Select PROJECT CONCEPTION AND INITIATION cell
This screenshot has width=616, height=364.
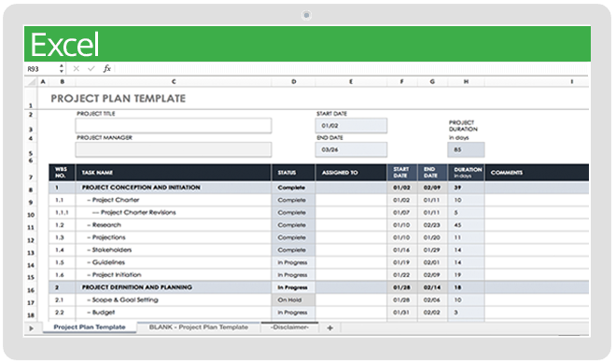[174, 188]
